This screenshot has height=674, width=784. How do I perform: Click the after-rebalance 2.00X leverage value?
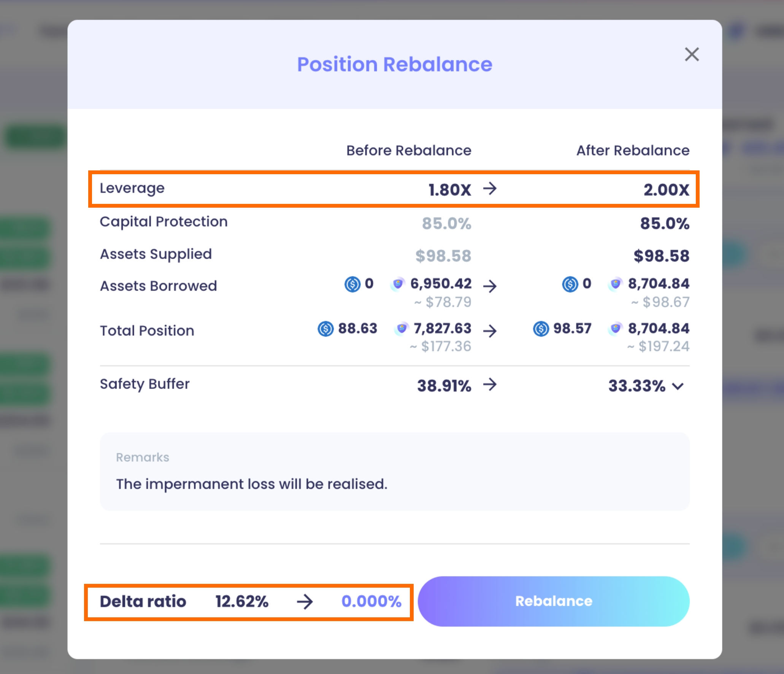(666, 190)
